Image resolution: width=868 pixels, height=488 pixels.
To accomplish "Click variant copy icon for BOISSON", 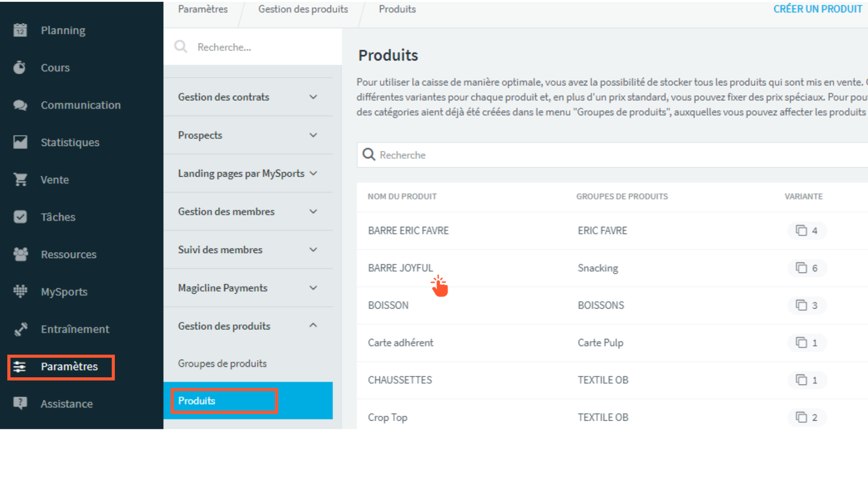I will point(801,305).
